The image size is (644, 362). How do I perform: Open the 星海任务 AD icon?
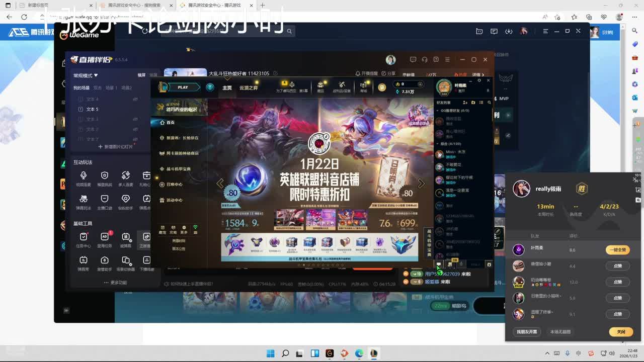[x=105, y=237]
